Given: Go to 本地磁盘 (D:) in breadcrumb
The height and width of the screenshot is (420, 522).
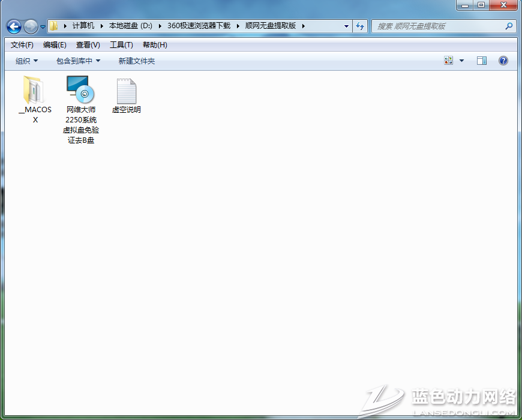Looking at the screenshot, I should pos(130,26).
